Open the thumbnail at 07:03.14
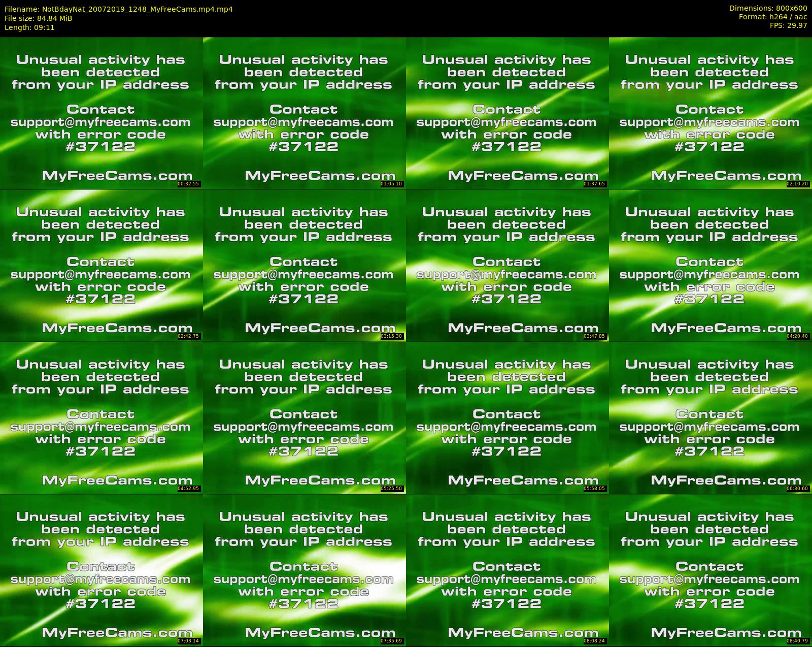The width and height of the screenshot is (812, 647). pyautogui.click(x=101, y=570)
